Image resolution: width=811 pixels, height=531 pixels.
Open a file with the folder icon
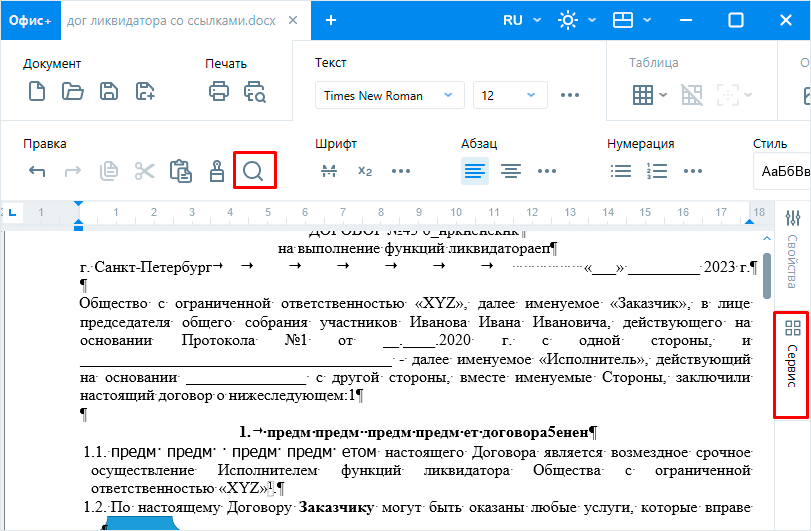tap(73, 93)
